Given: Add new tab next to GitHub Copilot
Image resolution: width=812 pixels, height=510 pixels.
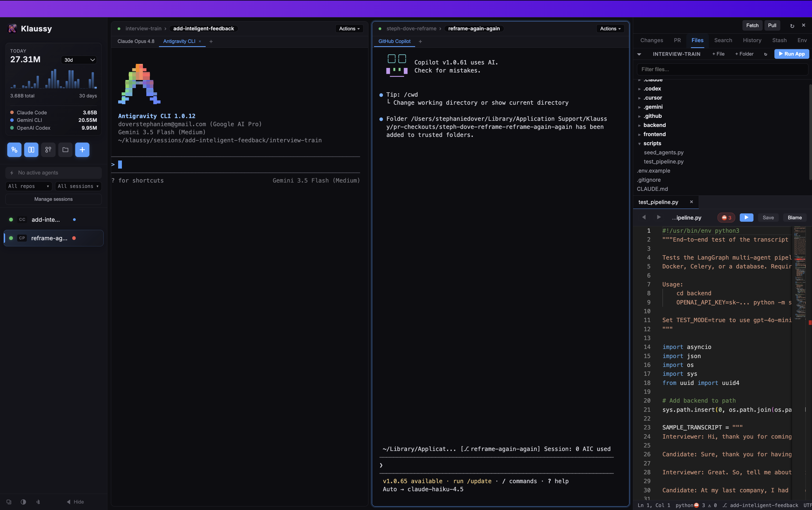Looking at the screenshot, I should 420,41.
